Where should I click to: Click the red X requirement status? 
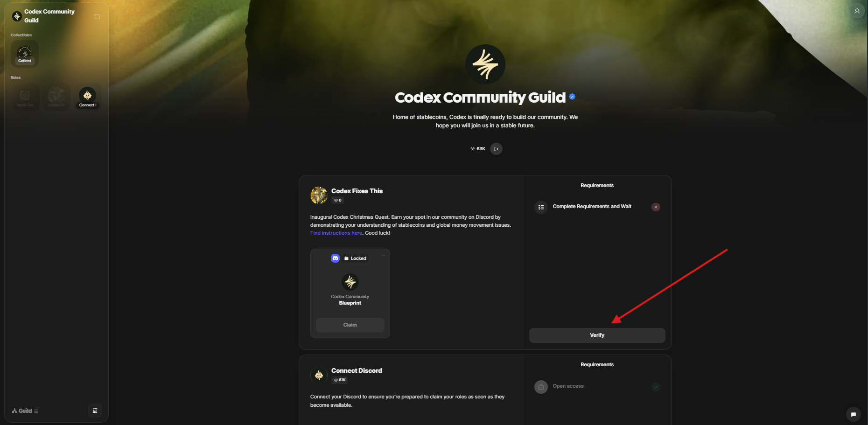pos(656,207)
